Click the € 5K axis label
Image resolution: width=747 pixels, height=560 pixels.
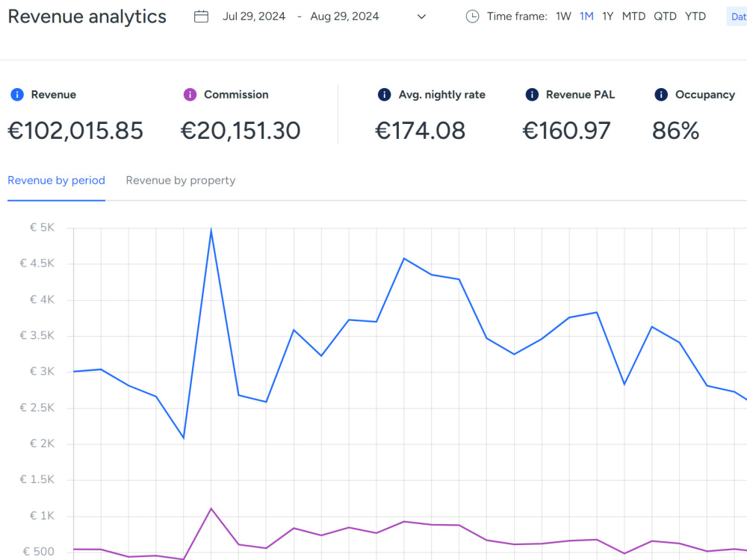point(42,228)
